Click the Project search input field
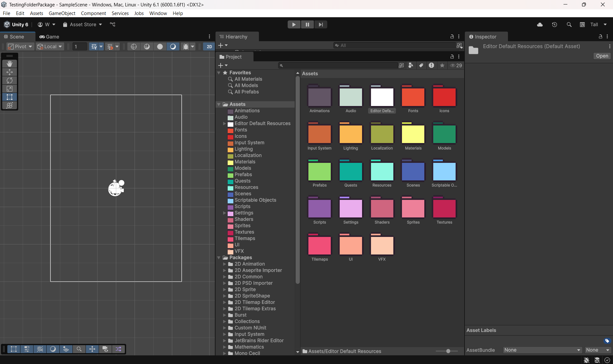The height and width of the screenshot is (364, 613). click(338, 65)
